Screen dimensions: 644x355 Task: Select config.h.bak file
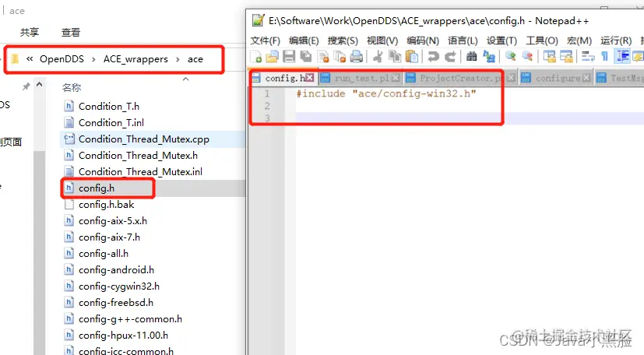pos(107,205)
